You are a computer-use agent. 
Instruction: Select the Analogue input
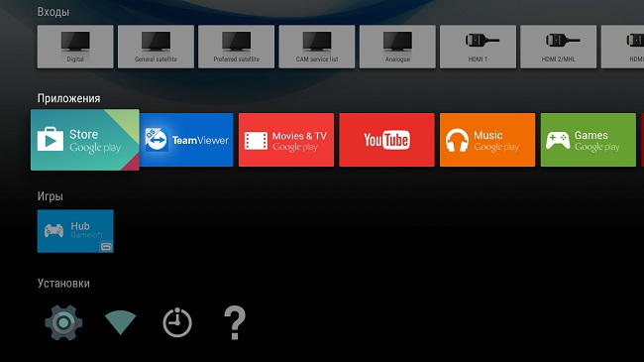point(397,47)
